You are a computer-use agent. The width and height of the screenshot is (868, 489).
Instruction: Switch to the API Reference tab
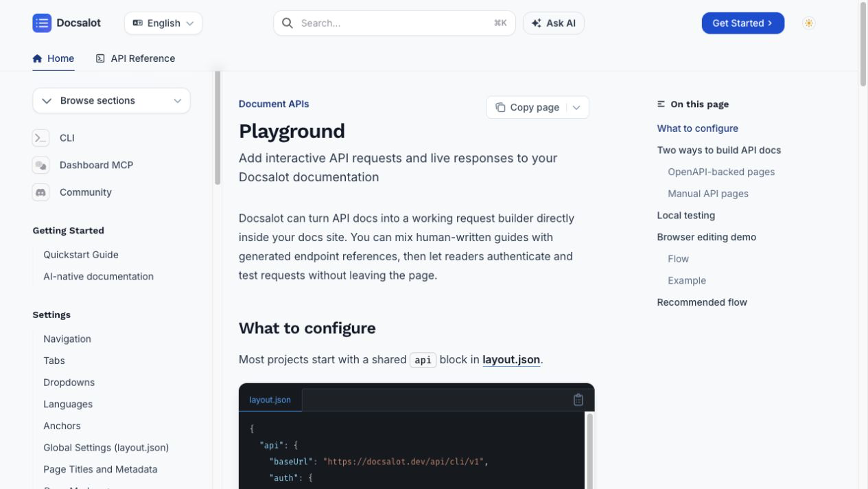pyautogui.click(x=135, y=58)
